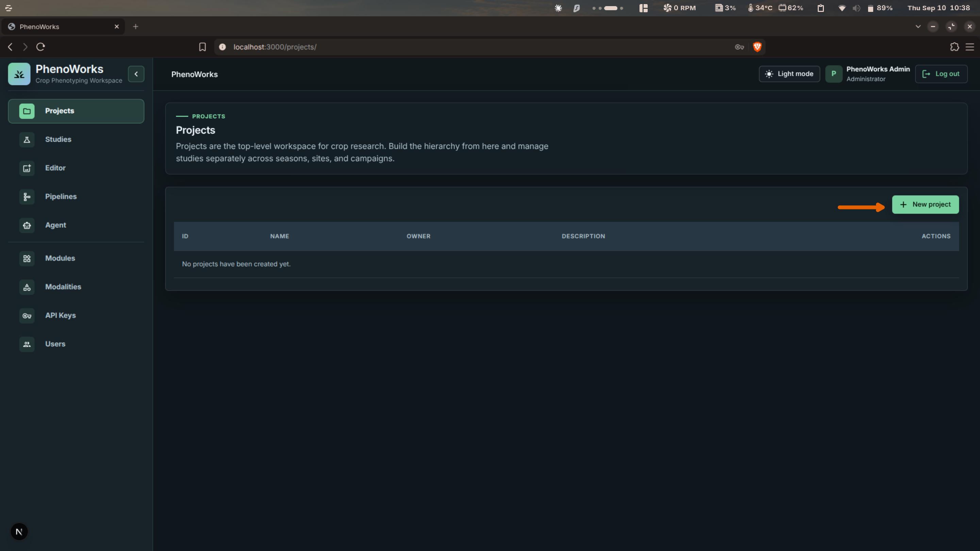Click the Pipelines branch icon
Screen dimensions: 980x551
point(27,196)
